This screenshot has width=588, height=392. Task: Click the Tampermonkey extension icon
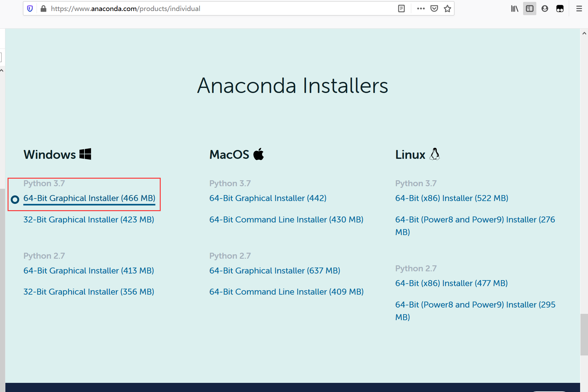click(x=560, y=9)
